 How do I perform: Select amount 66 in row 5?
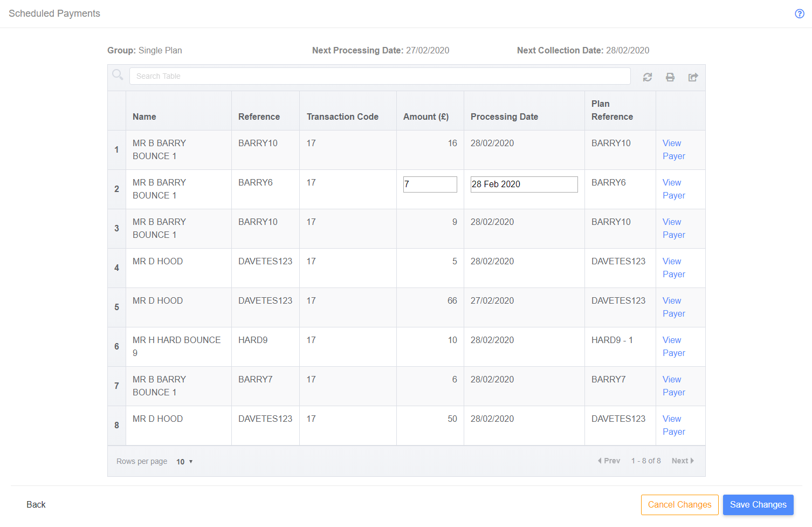point(452,300)
